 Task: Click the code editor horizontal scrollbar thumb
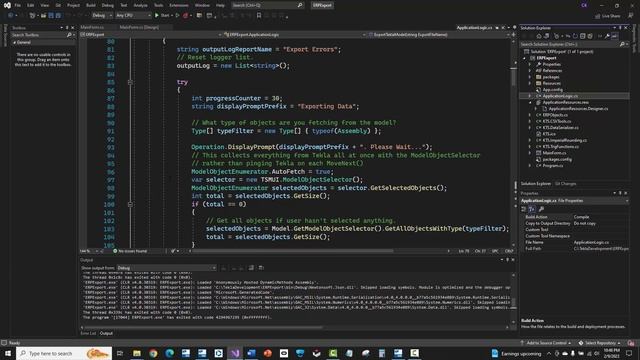click(293, 251)
